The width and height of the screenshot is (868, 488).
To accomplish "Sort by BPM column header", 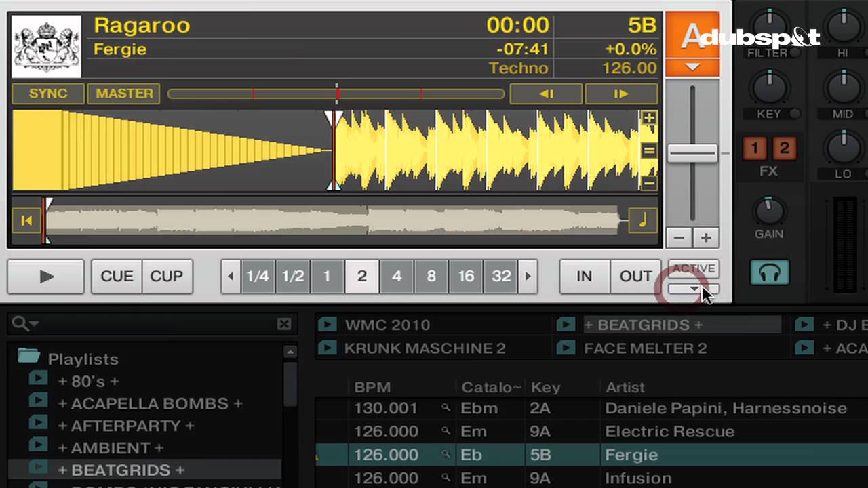I will pyautogui.click(x=372, y=388).
